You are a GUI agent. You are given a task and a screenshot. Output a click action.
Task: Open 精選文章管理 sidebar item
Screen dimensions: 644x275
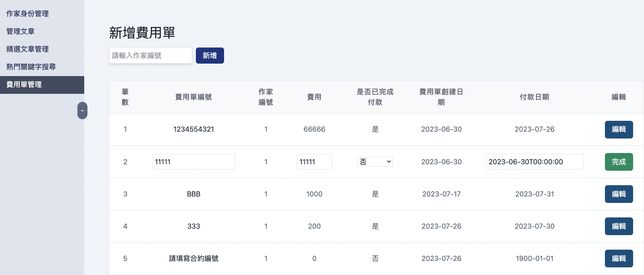pos(27,49)
